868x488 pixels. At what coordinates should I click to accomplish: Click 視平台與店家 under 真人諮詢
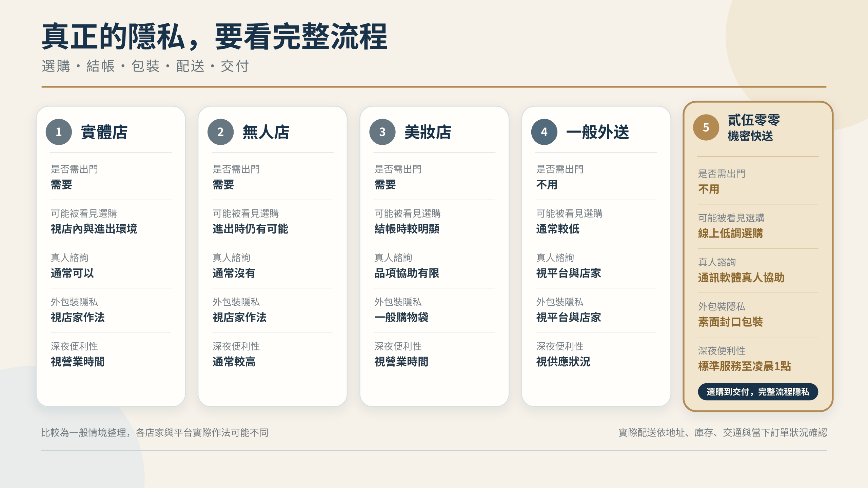(569, 273)
